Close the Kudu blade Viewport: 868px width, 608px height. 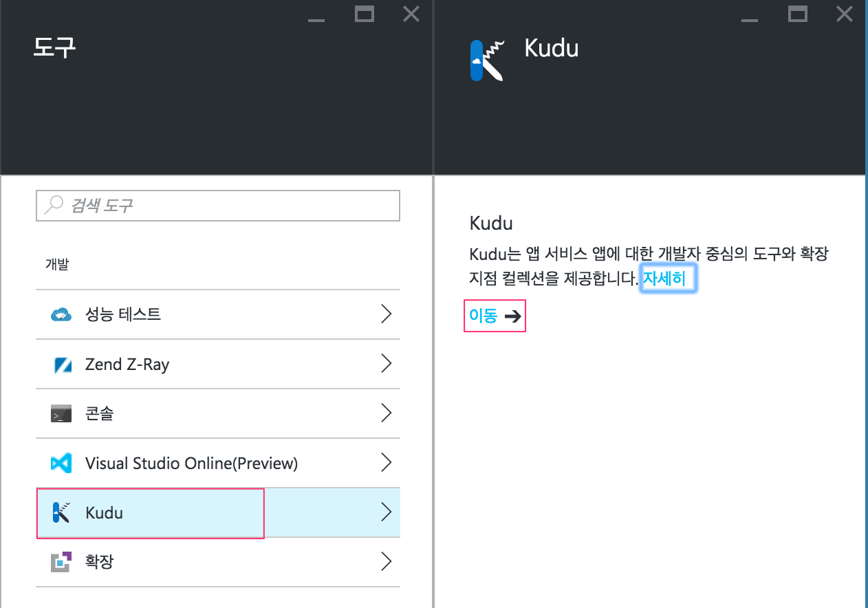pyautogui.click(x=845, y=14)
